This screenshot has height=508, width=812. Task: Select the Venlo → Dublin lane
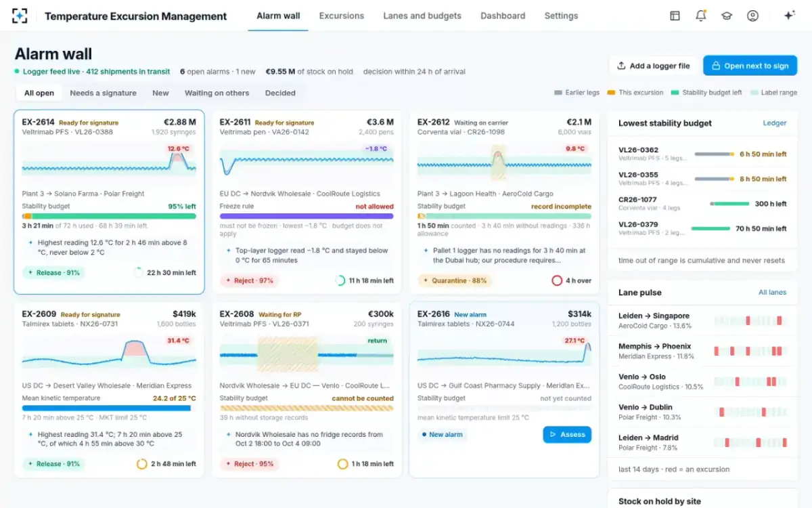tap(702, 412)
